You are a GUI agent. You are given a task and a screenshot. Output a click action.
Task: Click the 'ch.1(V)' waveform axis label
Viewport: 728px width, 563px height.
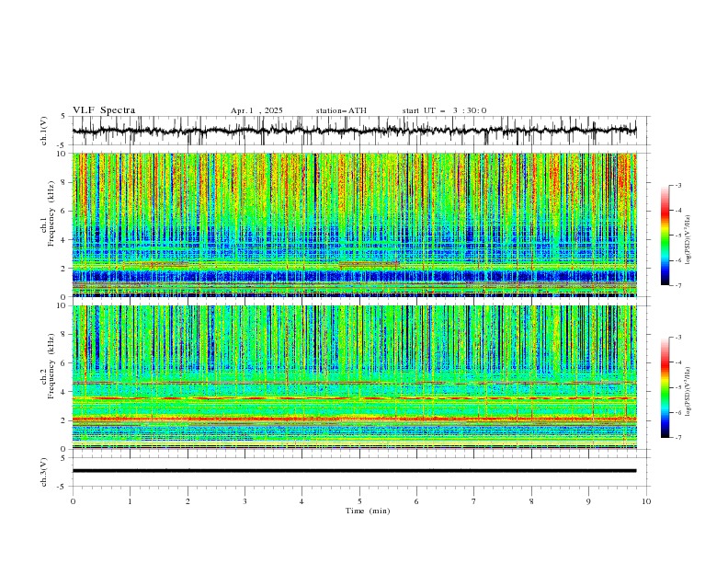coord(44,131)
